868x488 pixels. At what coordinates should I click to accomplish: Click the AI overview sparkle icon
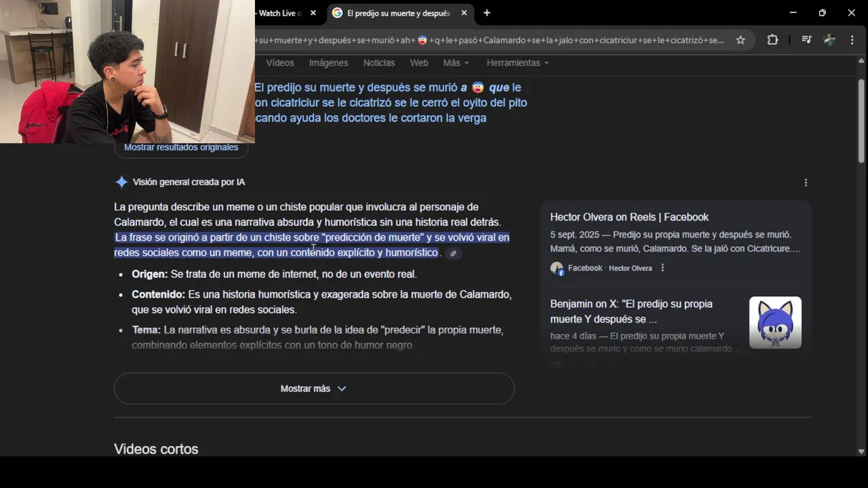[x=121, y=182]
